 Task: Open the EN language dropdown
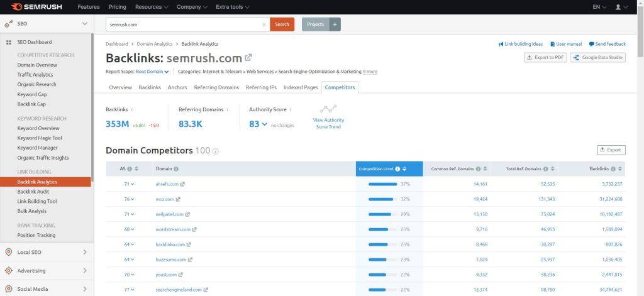click(599, 7)
